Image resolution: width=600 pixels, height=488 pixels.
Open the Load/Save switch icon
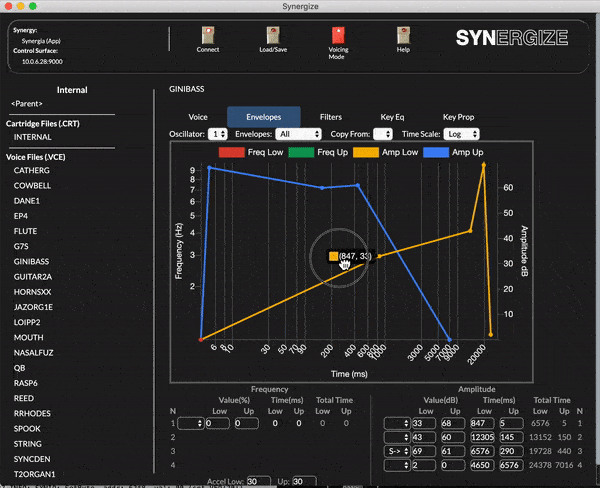pos(273,35)
